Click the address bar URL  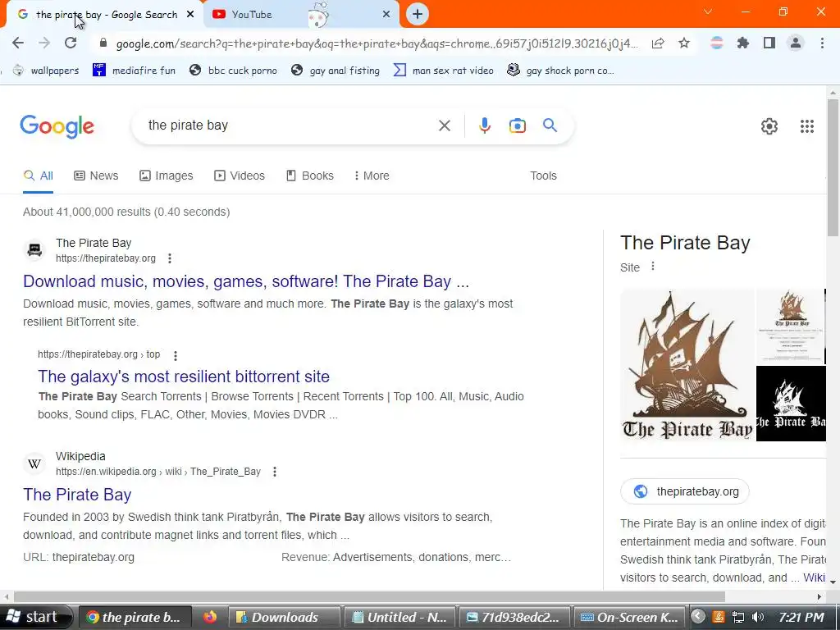(377, 43)
